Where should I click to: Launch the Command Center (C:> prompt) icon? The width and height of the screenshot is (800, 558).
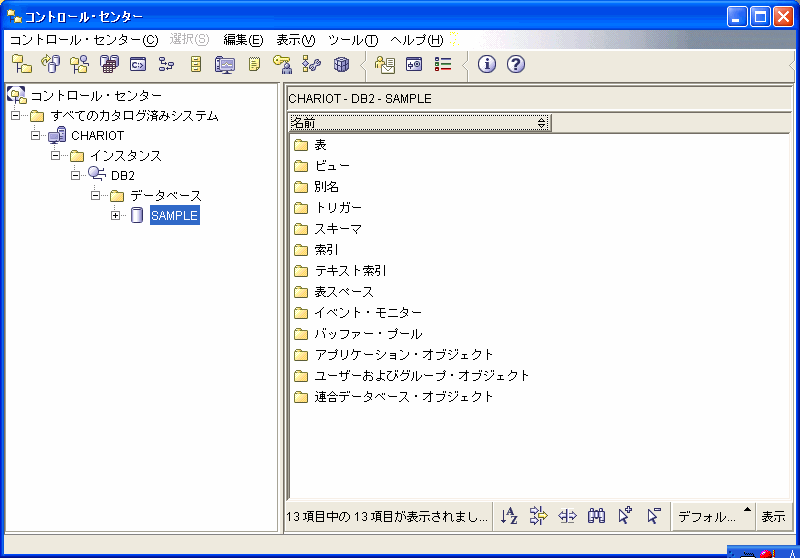pos(138,64)
